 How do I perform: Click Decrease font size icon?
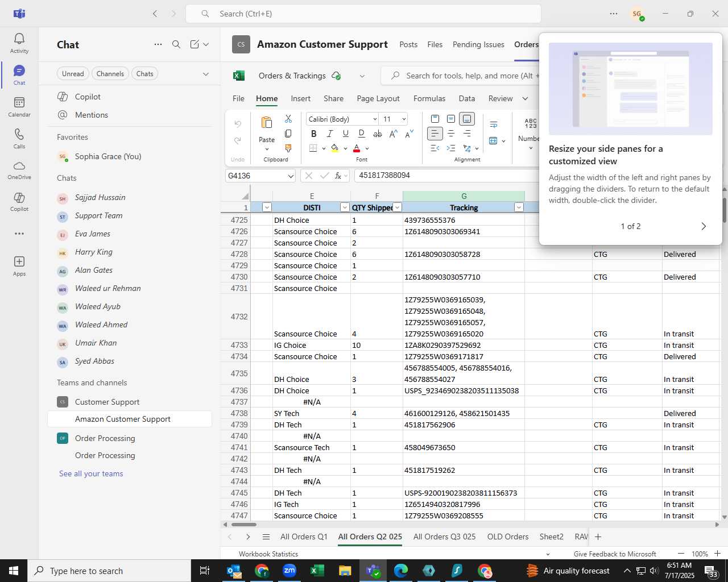coord(409,134)
